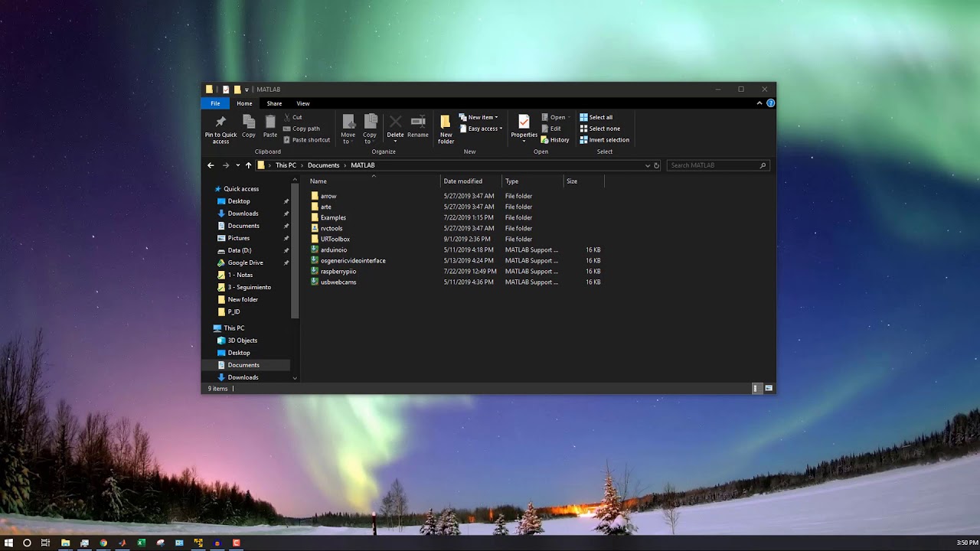Expand address bar history chevron
Image resolution: width=980 pixels, height=551 pixels.
click(647, 165)
